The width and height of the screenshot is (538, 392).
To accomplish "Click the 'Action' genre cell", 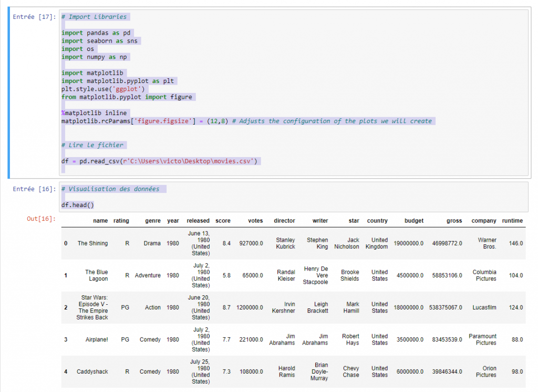I will click(x=153, y=307).
